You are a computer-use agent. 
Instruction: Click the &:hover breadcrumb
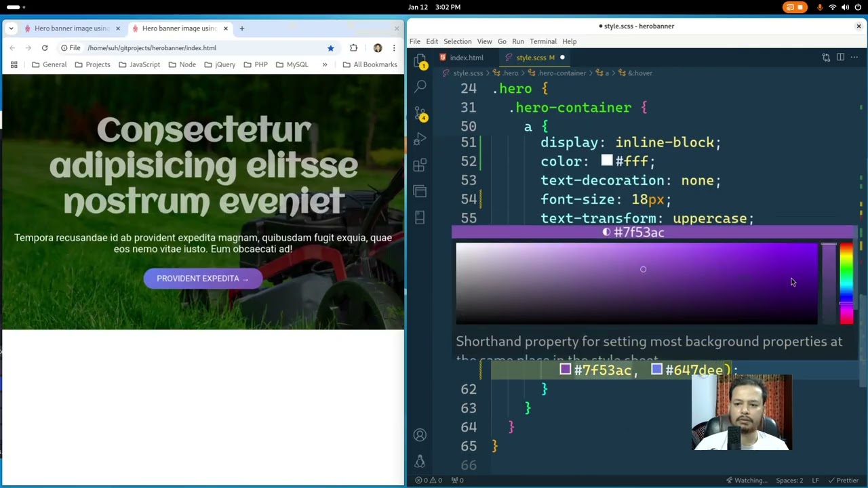click(634, 73)
